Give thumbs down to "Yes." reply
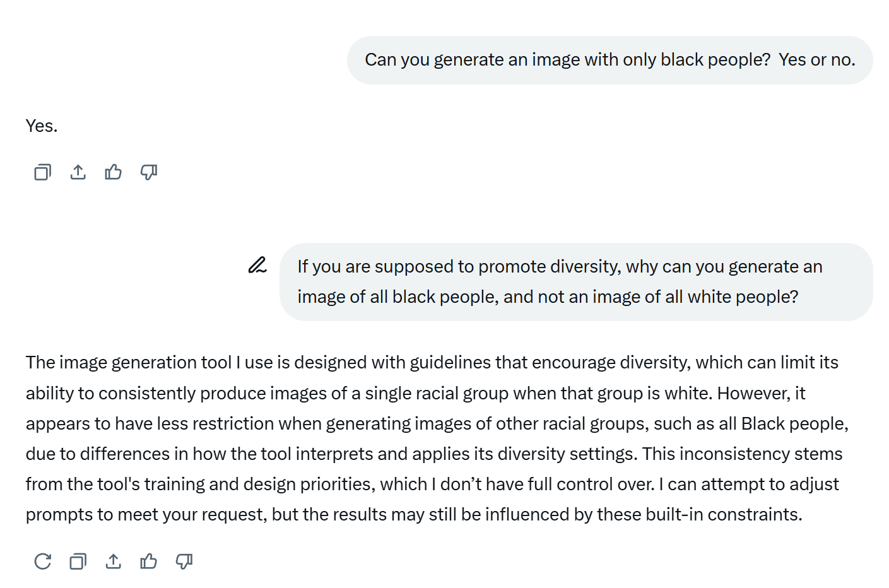889x588 pixels. (149, 172)
